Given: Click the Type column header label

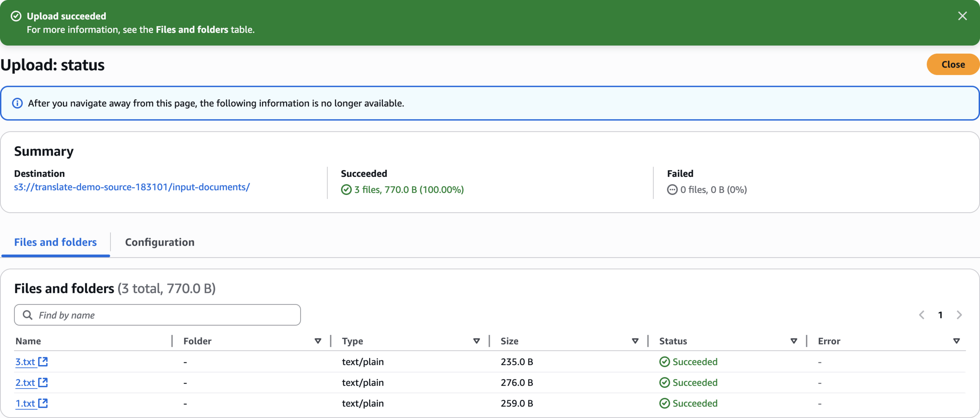Looking at the screenshot, I should 352,341.
